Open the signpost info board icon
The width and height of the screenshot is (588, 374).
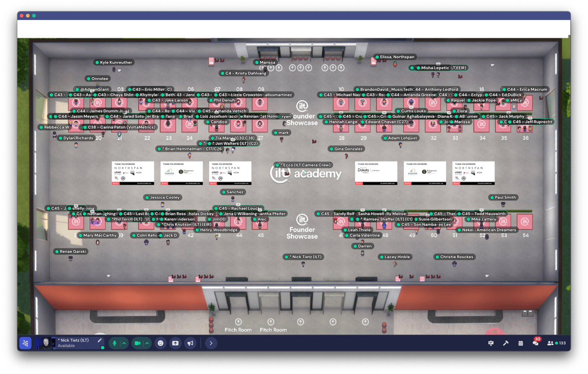point(491,343)
